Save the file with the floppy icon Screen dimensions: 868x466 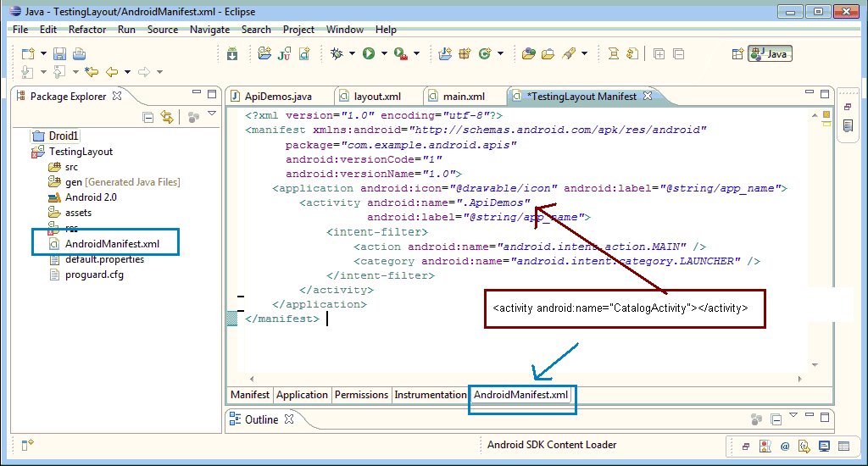click(59, 53)
